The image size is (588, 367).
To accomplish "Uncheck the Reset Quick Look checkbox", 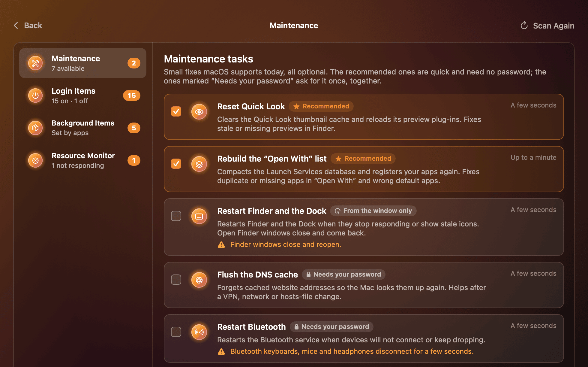I will point(176,111).
